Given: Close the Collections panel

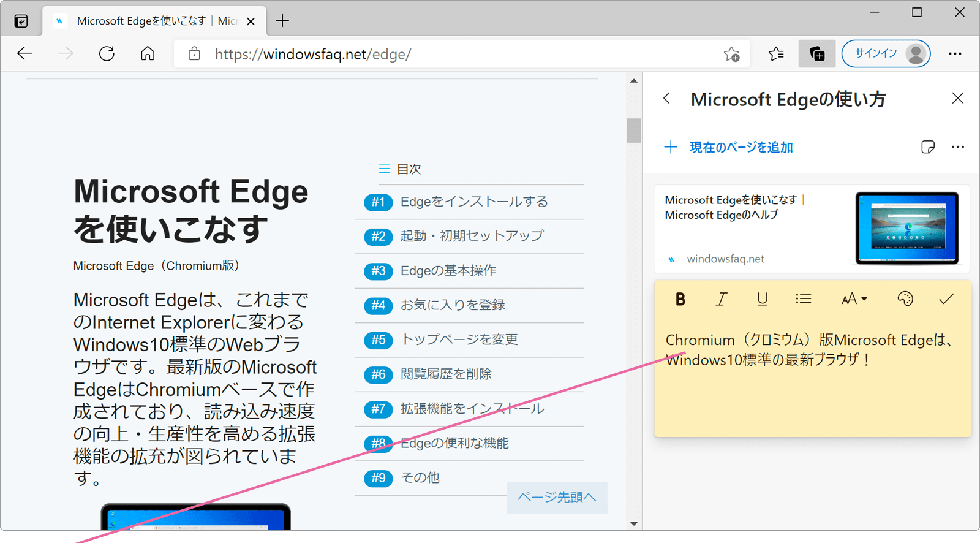Looking at the screenshot, I should click(958, 98).
